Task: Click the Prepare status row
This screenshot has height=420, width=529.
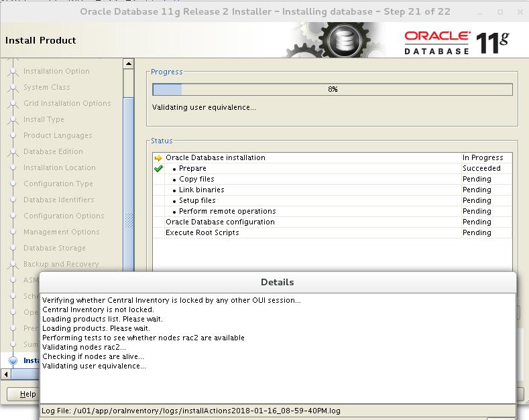Action: point(333,169)
